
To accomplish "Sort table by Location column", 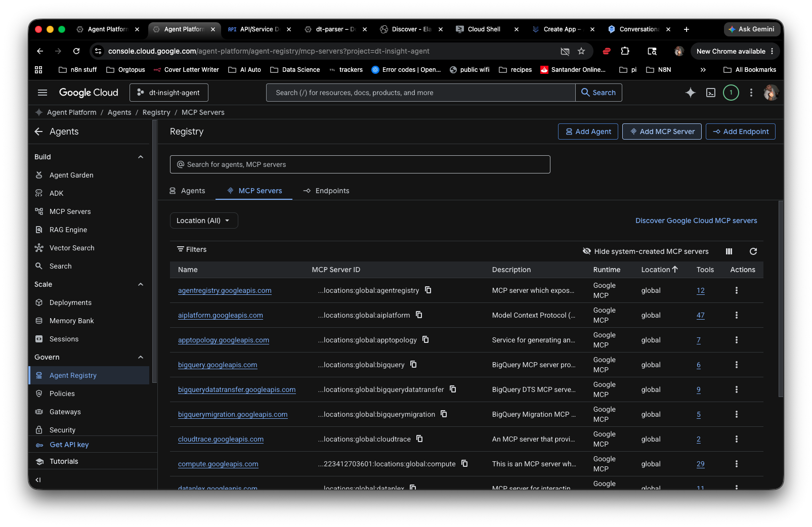I will tap(659, 270).
